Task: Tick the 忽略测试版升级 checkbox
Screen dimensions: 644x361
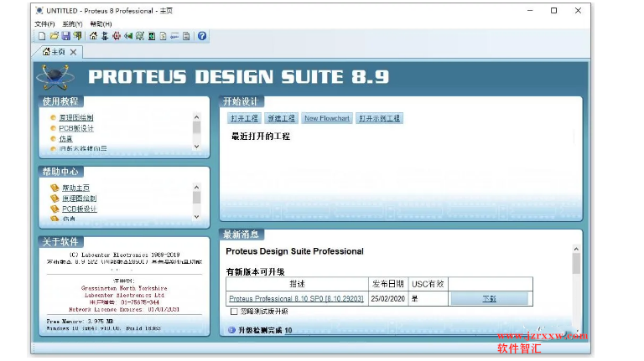Action: (x=234, y=312)
